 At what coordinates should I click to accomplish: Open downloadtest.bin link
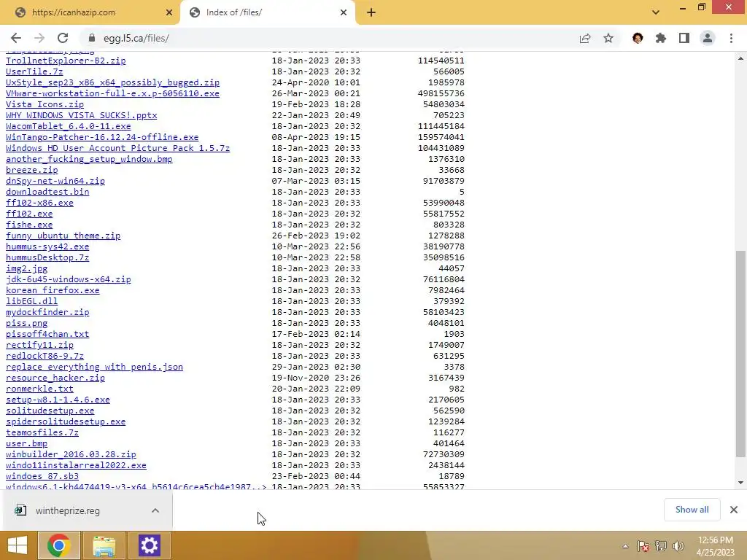47,192
